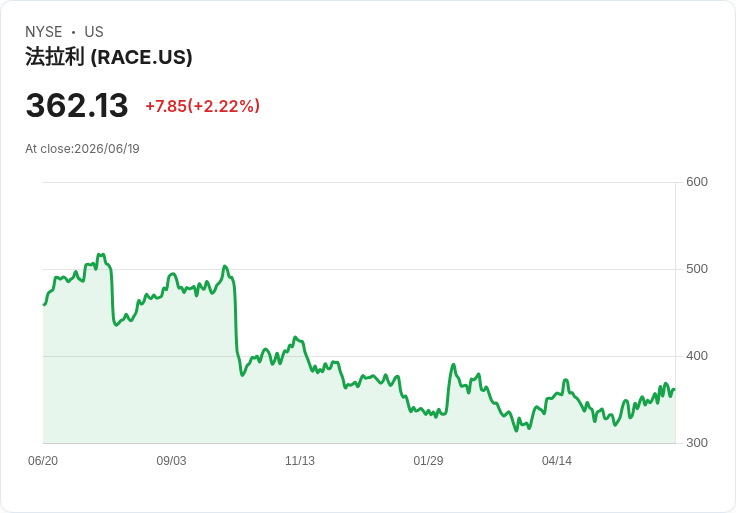Click the 06/20 date axis label

click(43, 460)
